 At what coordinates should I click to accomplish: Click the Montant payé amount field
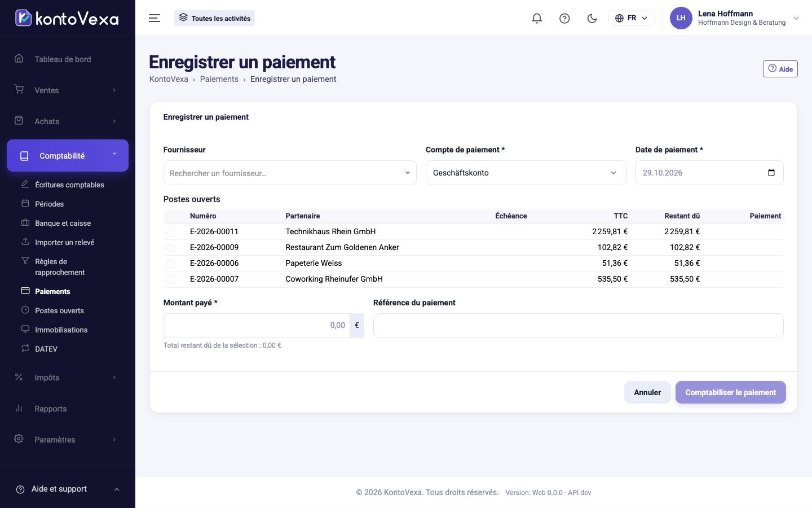[257, 325]
